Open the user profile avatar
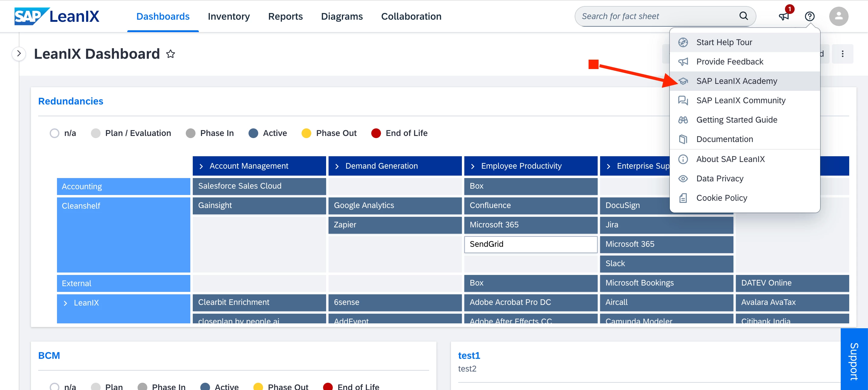This screenshot has height=390, width=868. tap(838, 16)
